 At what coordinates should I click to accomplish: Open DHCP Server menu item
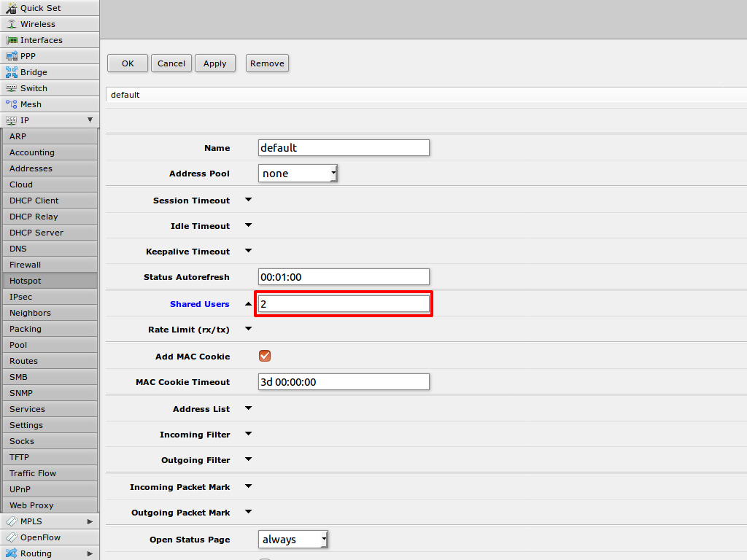pos(36,233)
